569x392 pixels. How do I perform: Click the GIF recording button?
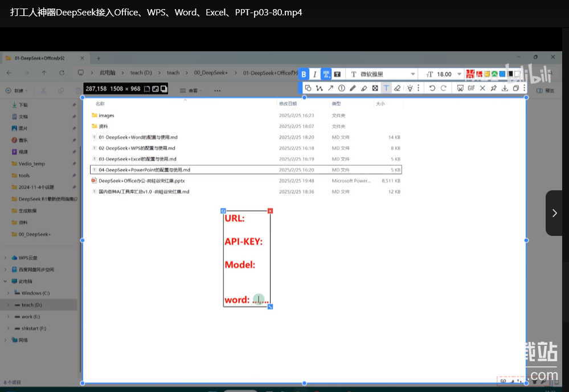point(471,88)
